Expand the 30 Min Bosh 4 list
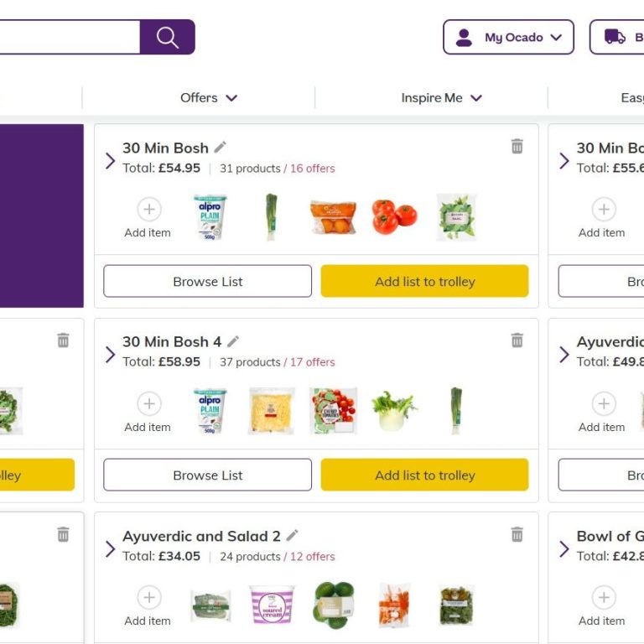The width and height of the screenshot is (644, 644). pos(111,354)
